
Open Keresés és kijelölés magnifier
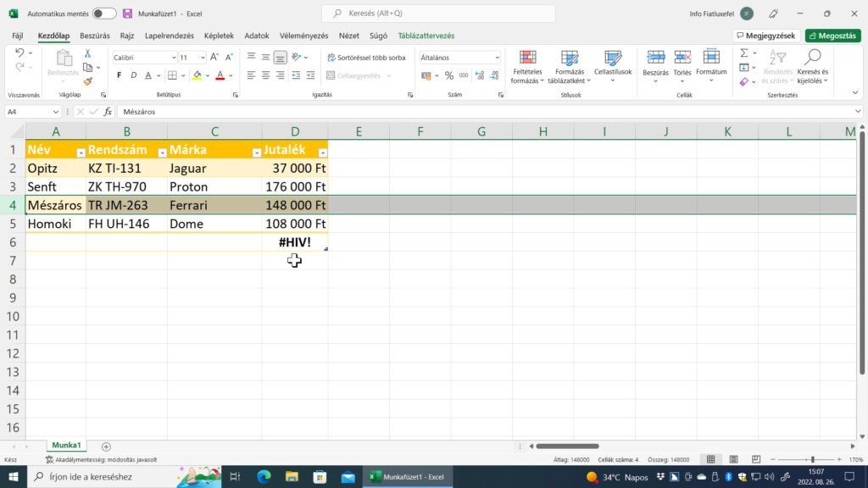[x=813, y=67]
